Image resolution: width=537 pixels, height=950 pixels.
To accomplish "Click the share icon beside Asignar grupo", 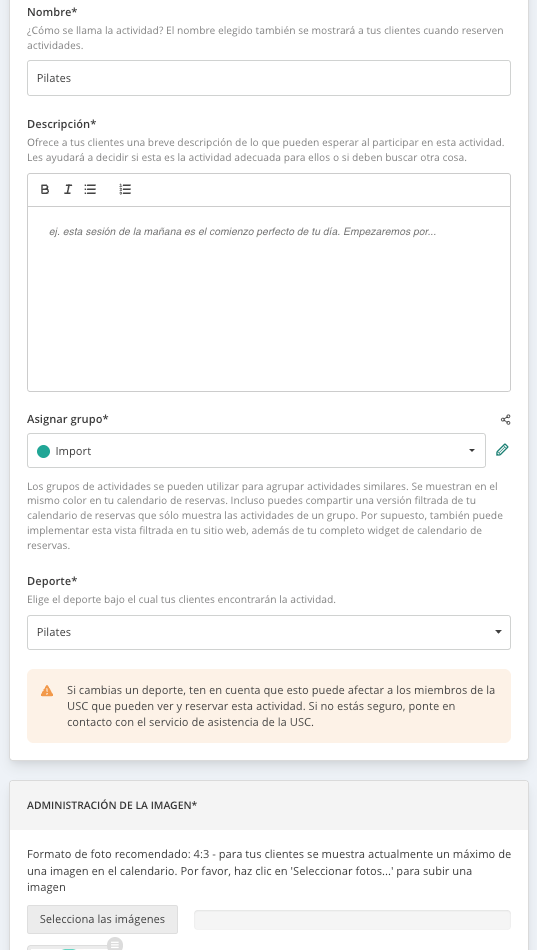I will point(505,419).
